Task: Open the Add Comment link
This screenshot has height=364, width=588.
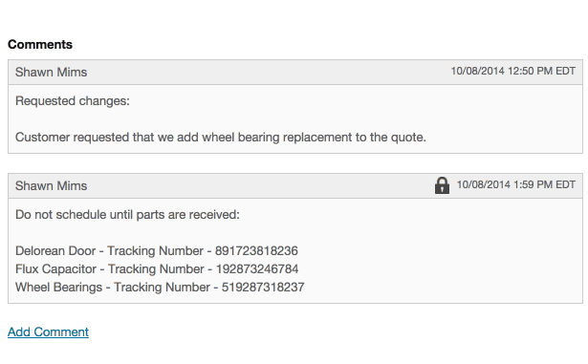Action: [48, 332]
